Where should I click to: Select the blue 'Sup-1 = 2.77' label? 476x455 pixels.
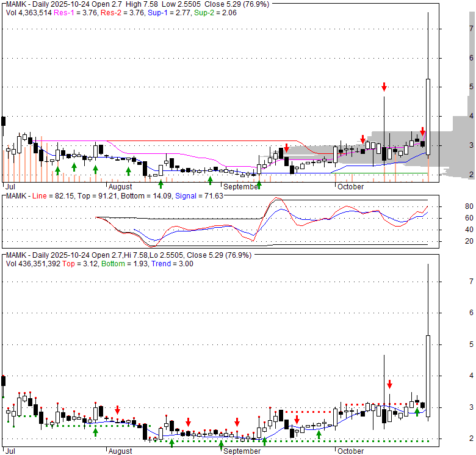(x=170, y=13)
